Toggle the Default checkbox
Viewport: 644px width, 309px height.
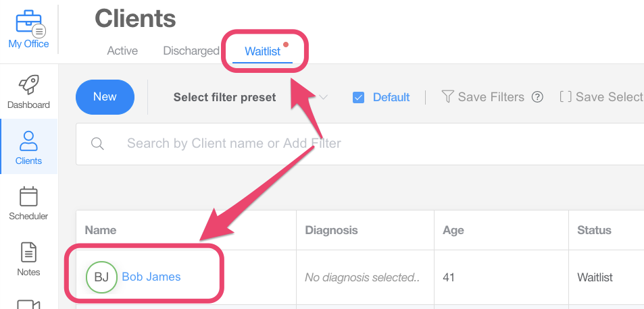[x=359, y=97]
